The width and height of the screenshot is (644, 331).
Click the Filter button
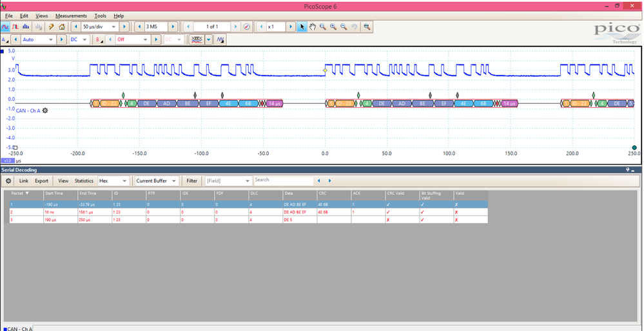point(192,181)
